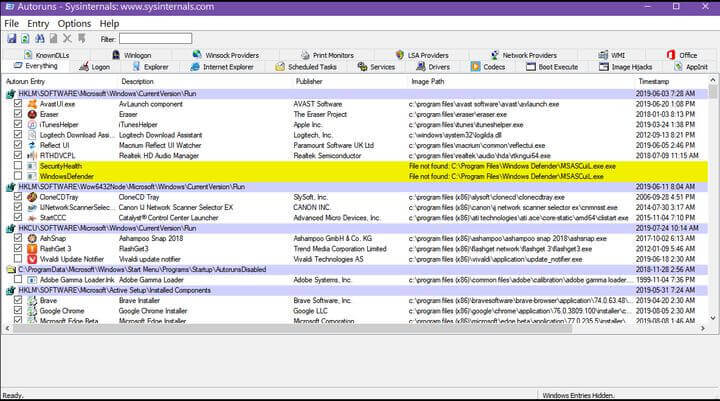Click the iTunesHelper entry icon
The height and width of the screenshot is (401, 720).
pyautogui.click(x=32, y=124)
